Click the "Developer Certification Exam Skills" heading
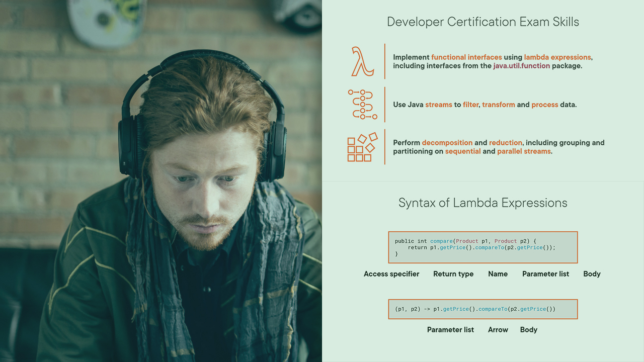The height and width of the screenshot is (362, 644). tap(483, 22)
